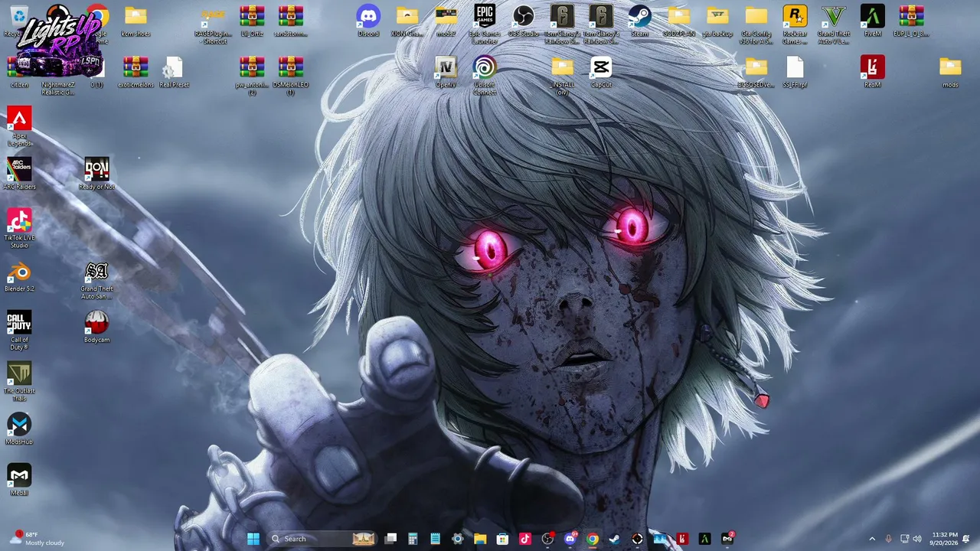Select the Medal desktop shortcut

coord(19,480)
